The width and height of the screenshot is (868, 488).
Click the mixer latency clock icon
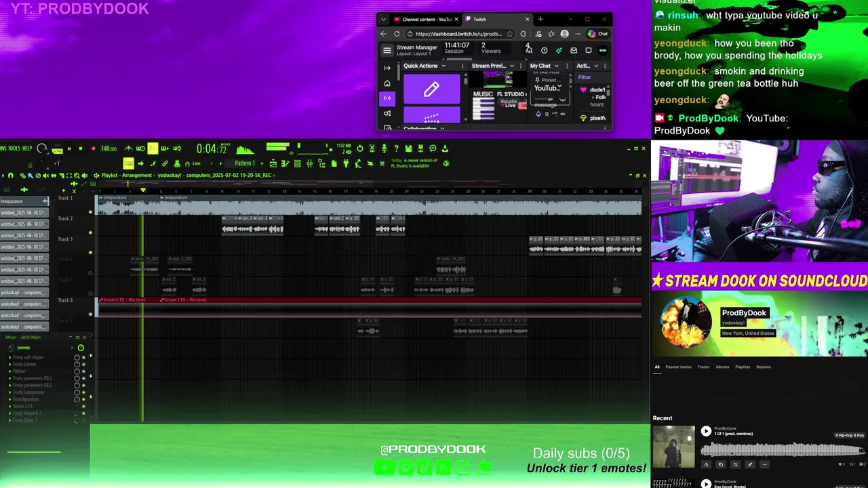tap(81, 348)
